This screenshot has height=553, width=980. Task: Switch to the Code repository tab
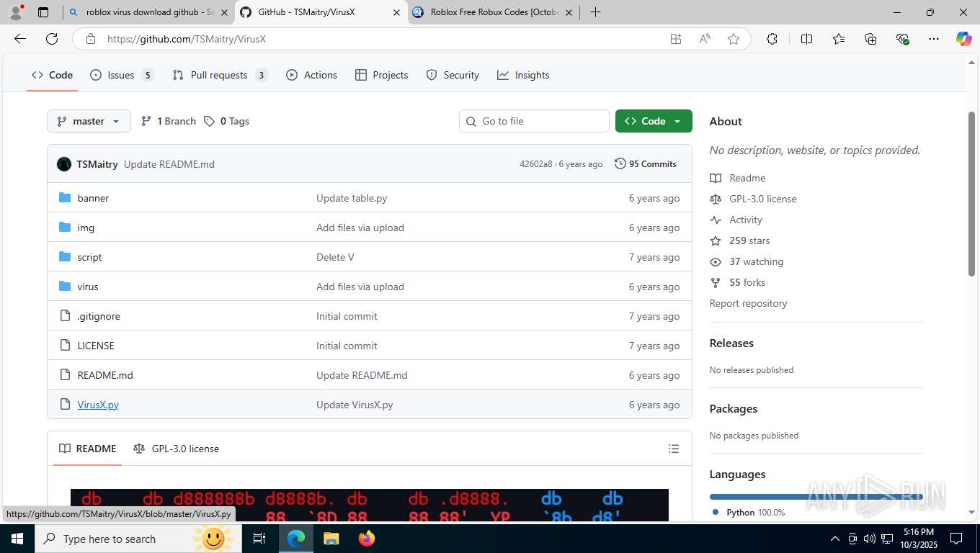pyautogui.click(x=52, y=75)
